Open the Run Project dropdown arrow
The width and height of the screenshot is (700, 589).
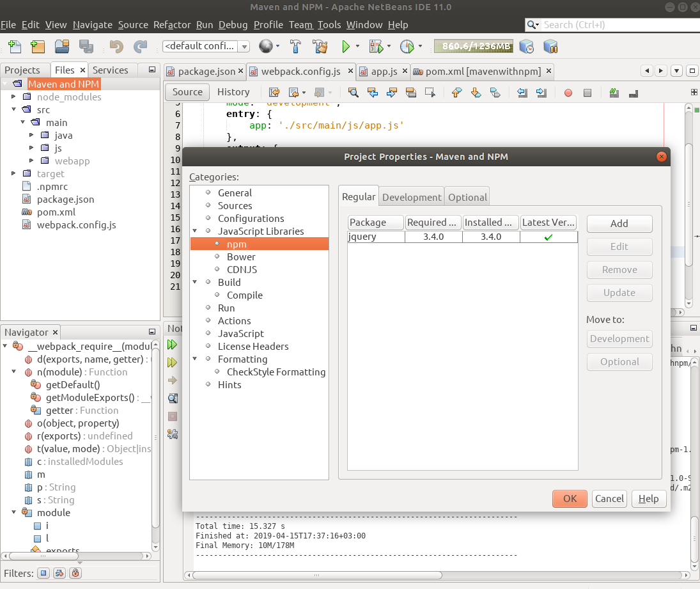pyautogui.click(x=357, y=46)
